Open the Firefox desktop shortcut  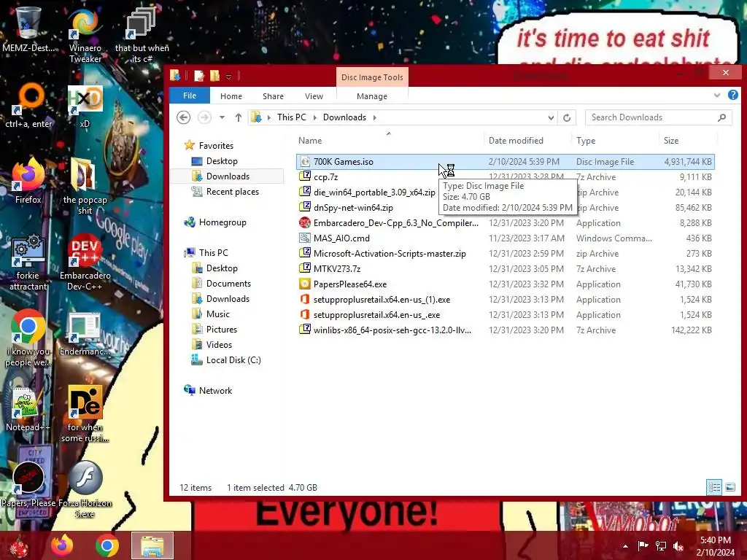28,181
